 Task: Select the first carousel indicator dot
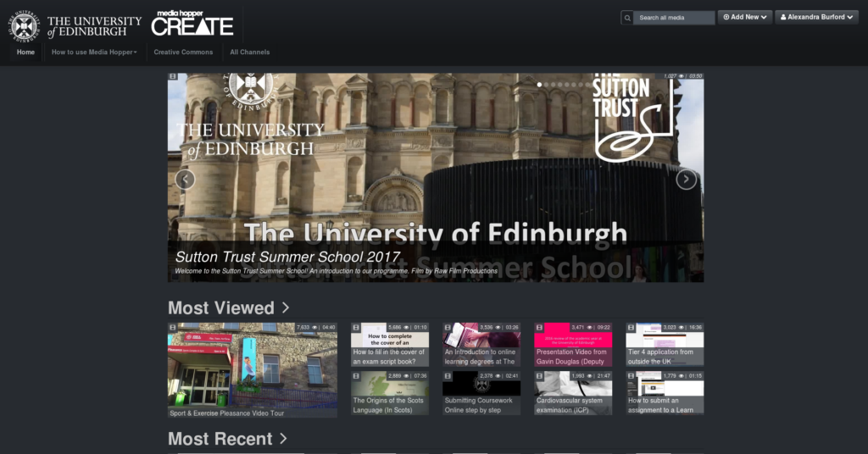click(x=539, y=85)
